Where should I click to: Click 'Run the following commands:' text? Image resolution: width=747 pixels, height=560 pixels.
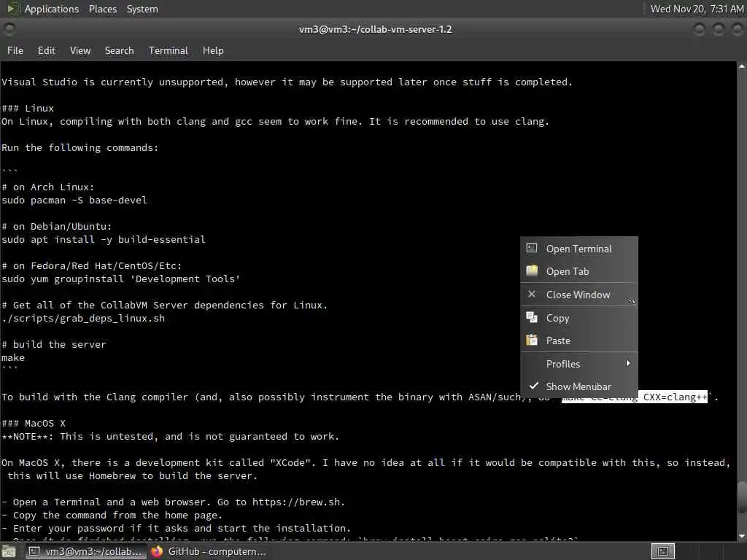point(80,147)
